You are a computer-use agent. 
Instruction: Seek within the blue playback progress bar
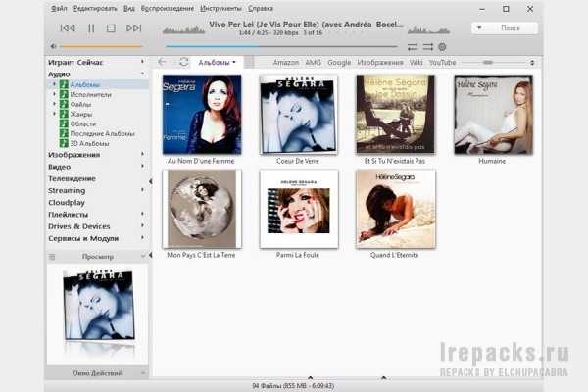coord(281,46)
